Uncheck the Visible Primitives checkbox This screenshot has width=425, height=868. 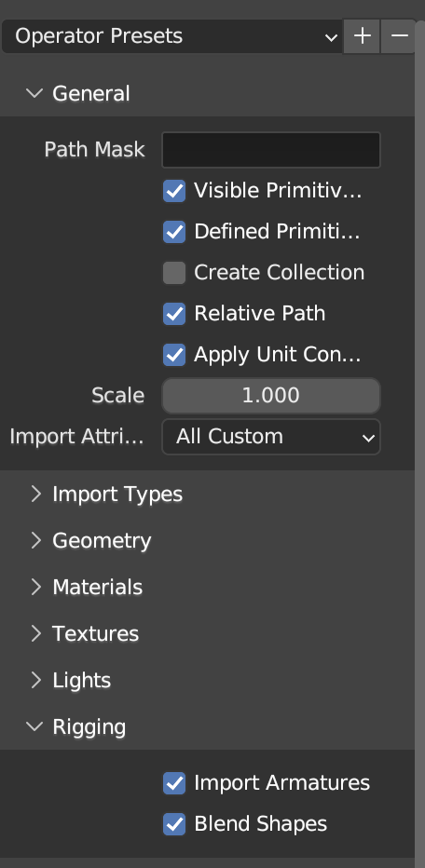(174, 191)
